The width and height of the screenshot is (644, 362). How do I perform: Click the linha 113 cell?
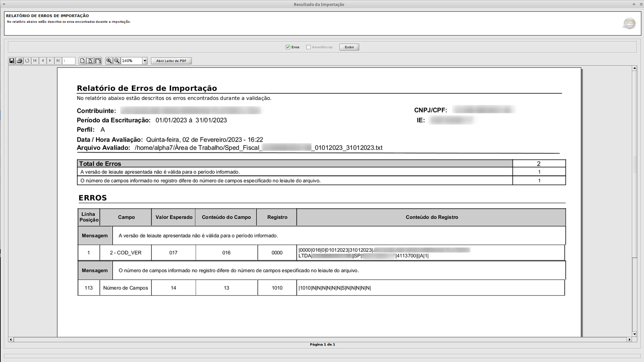(89, 288)
